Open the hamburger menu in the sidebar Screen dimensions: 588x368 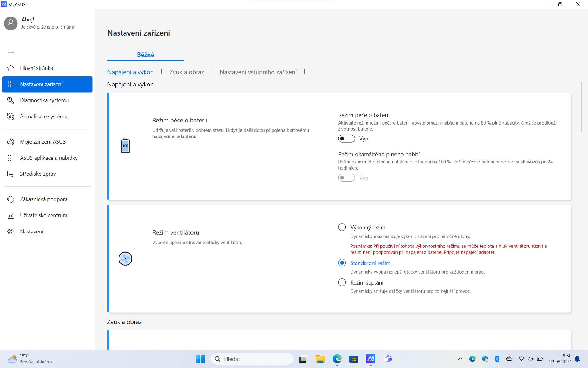click(x=11, y=52)
